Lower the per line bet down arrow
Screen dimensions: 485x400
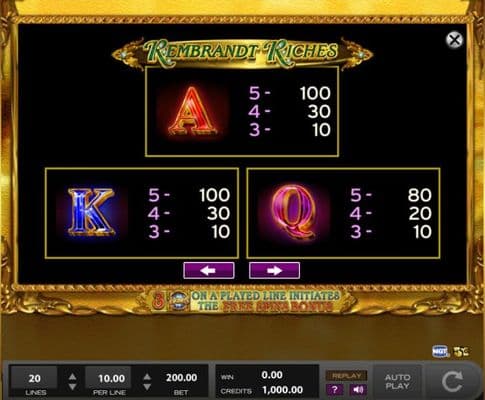pos(147,387)
